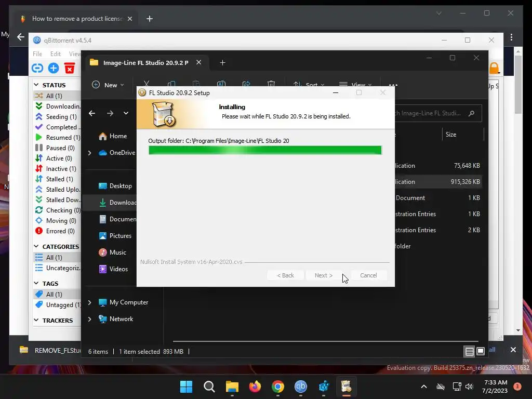
Task: Minimize the FL Studio Setup window
Action: click(x=336, y=92)
